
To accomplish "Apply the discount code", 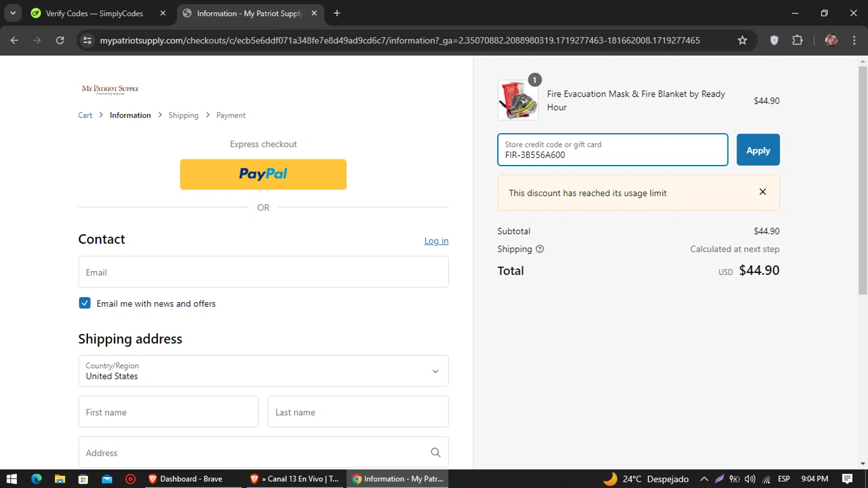I will coord(758,150).
